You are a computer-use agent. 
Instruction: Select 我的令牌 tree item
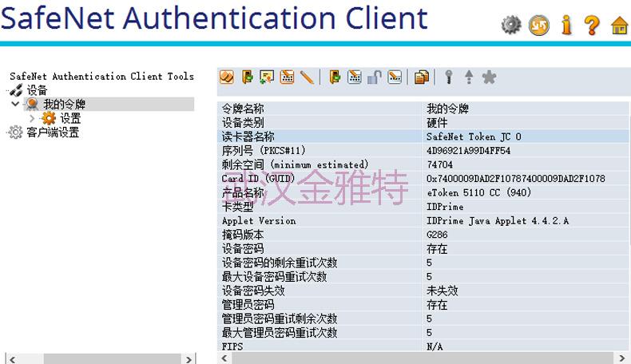(x=65, y=105)
